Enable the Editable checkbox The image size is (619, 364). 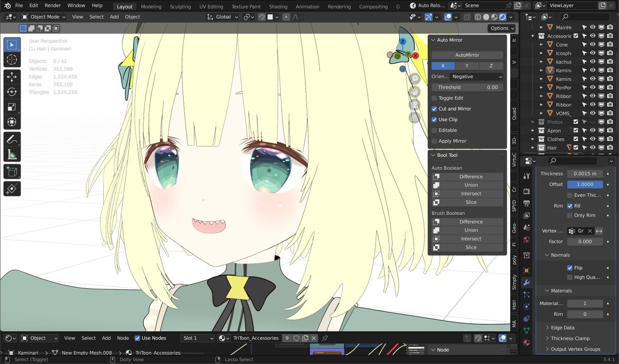coord(434,130)
